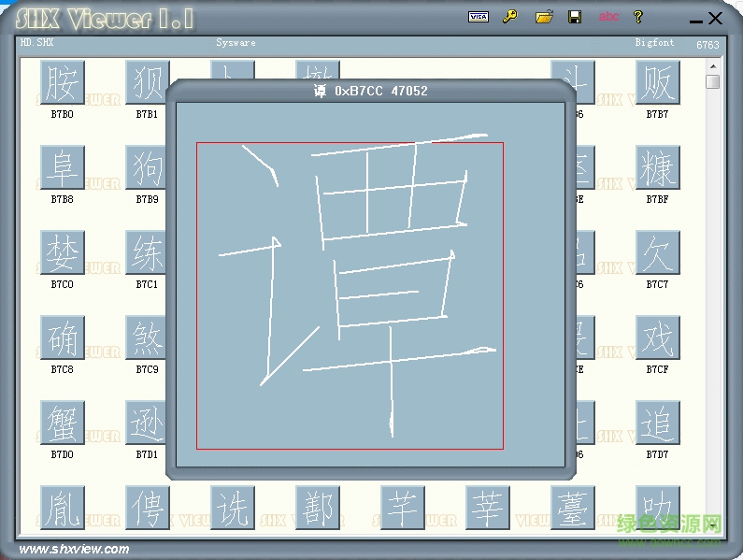The width and height of the screenshot is (743, 560).
Task: Select glyph thumbnail B7B0
Action: pyautogui.click(x=63, y=82)
